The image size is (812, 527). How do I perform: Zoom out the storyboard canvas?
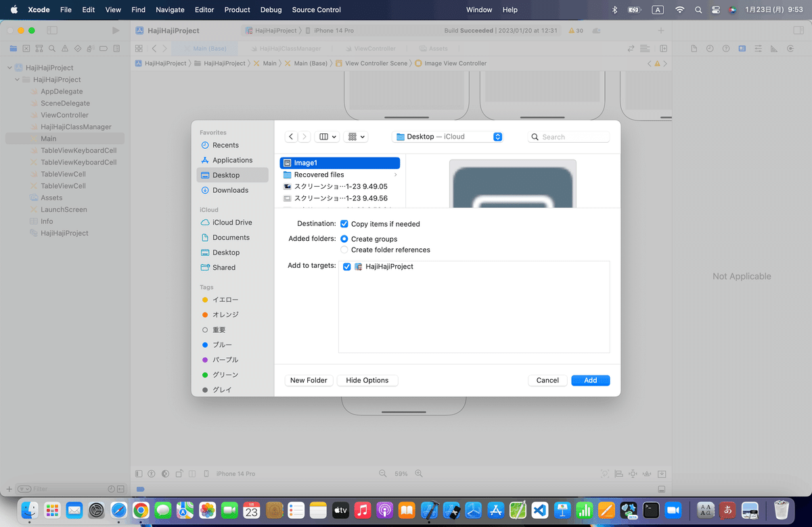tap(382, 474)
